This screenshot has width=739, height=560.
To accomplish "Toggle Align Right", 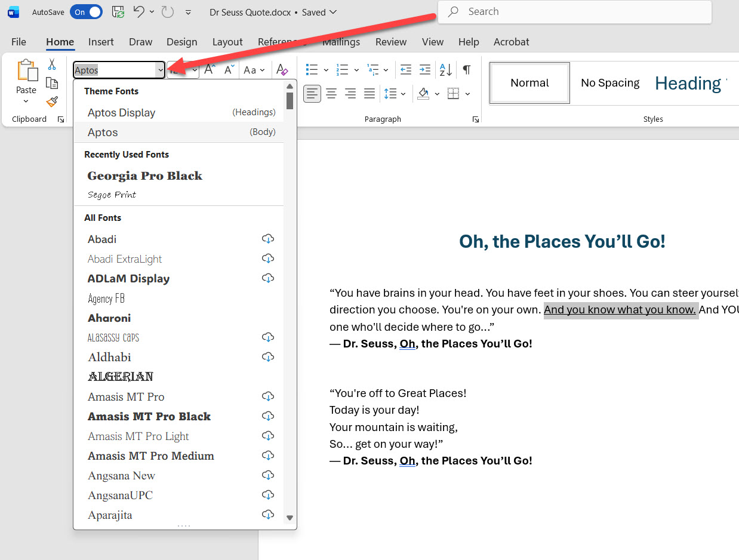I will point(350,94).
